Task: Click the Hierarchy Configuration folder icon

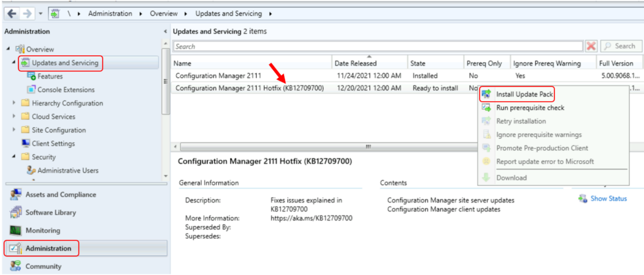Action: 25,103
